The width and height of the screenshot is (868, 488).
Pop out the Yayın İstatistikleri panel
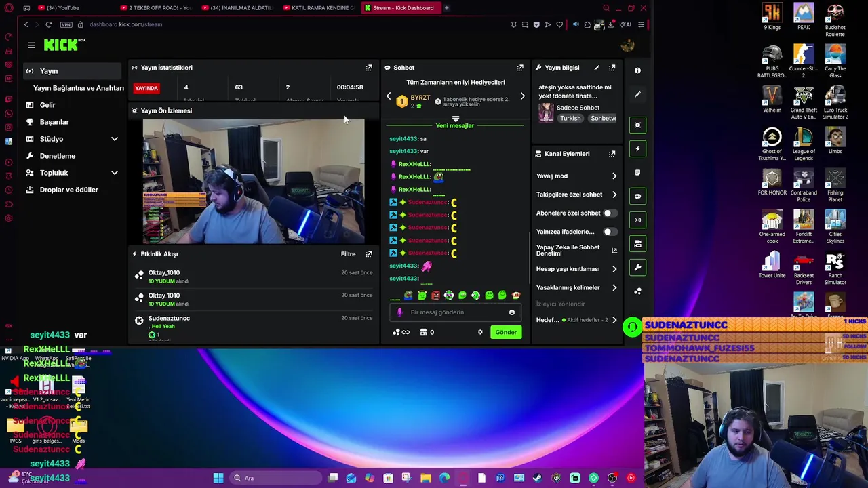[369, 68]
